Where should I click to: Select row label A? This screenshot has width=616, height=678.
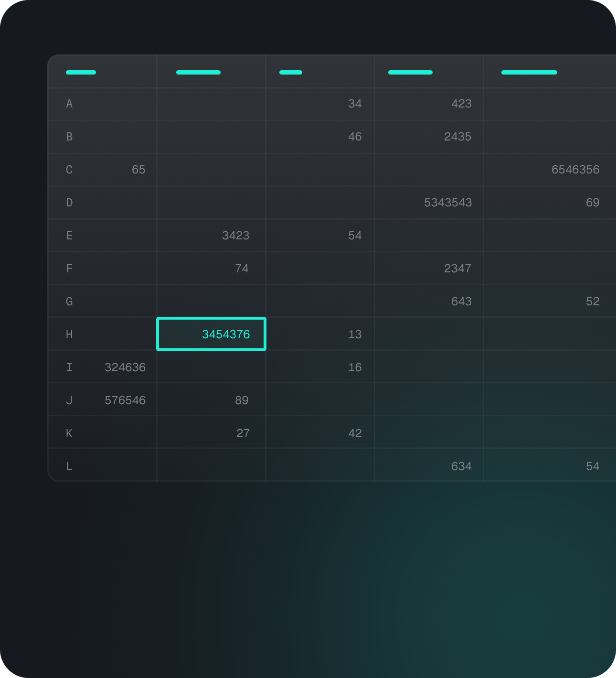click(69, 104)
